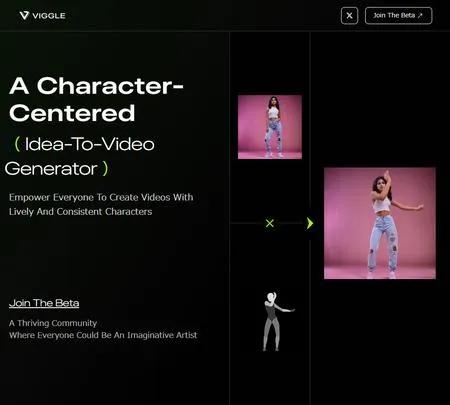
Task: Open the large dancing girl result image
Action: pos(380,223)
